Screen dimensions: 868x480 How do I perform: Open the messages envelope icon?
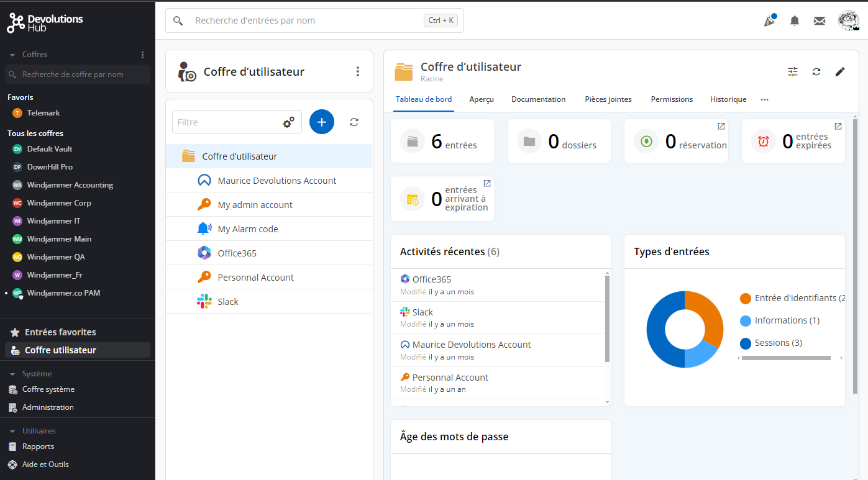(x=820, y=20)
